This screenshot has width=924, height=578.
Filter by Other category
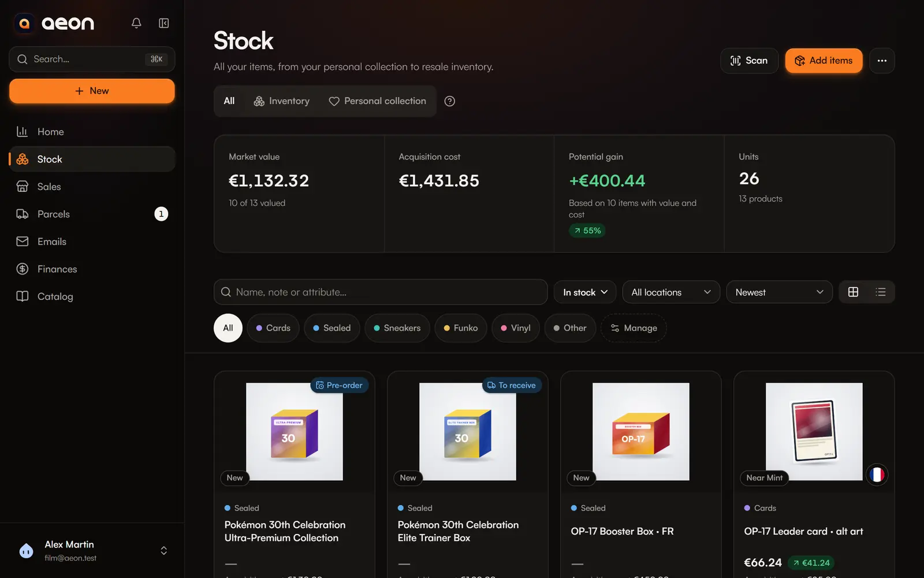click(x=570, y=328)
